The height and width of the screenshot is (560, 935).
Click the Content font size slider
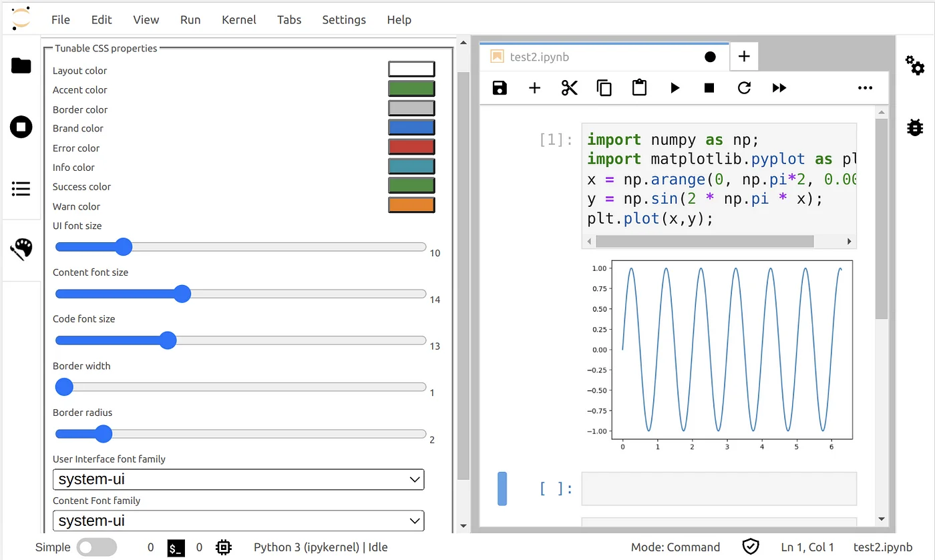[240, 294]
